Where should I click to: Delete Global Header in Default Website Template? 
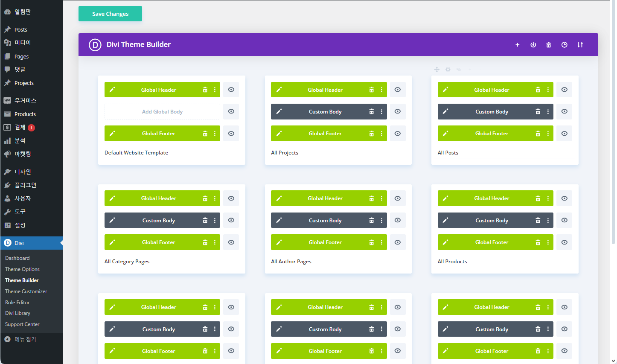pyautogui.click(x=205, y=90)
